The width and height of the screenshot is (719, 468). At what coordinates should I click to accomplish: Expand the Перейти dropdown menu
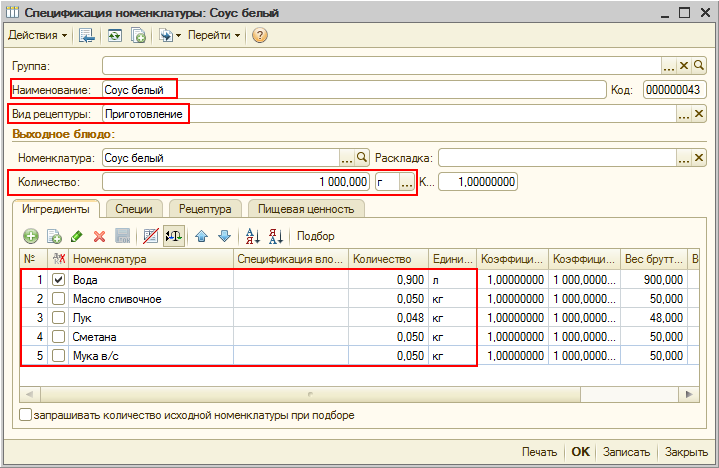214,35
